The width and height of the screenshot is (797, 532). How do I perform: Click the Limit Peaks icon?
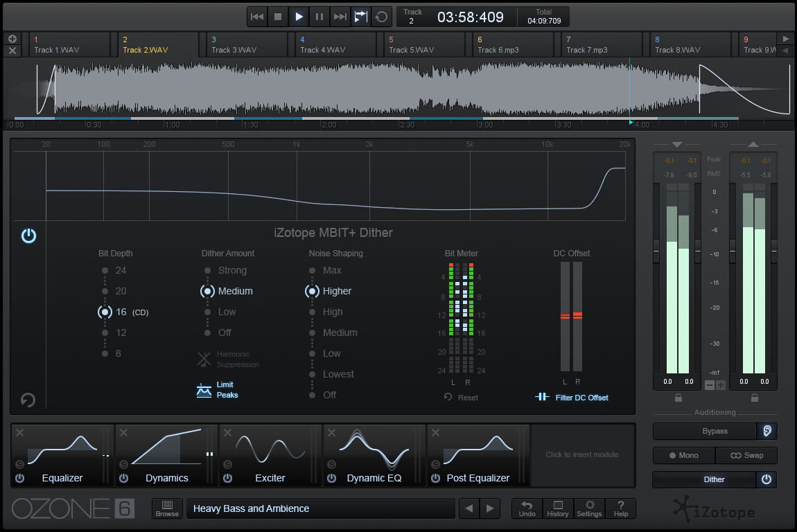pos(204,390)
